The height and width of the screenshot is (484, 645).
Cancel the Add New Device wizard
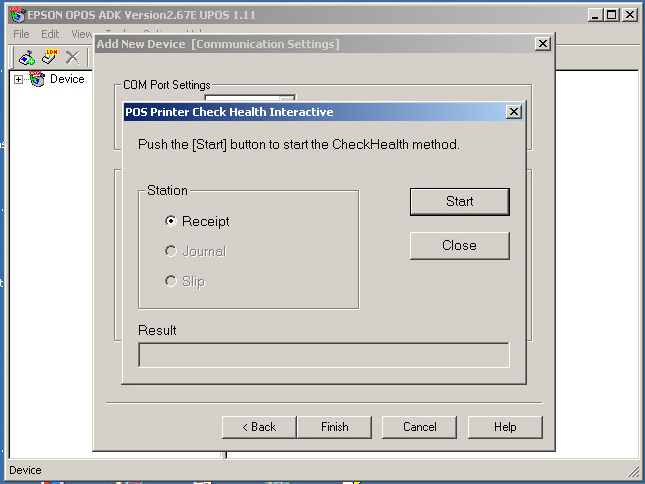point(419,427)
